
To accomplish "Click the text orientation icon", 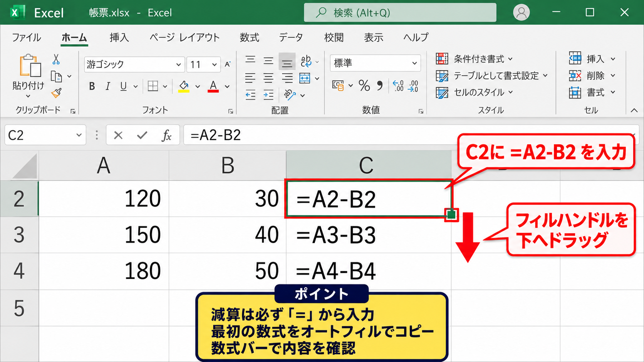I will (290, 95).
